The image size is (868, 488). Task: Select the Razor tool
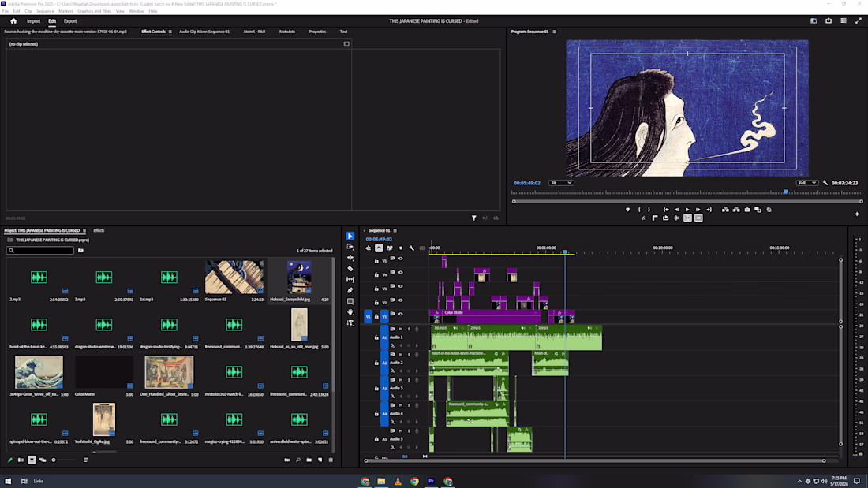coord(350,268)
